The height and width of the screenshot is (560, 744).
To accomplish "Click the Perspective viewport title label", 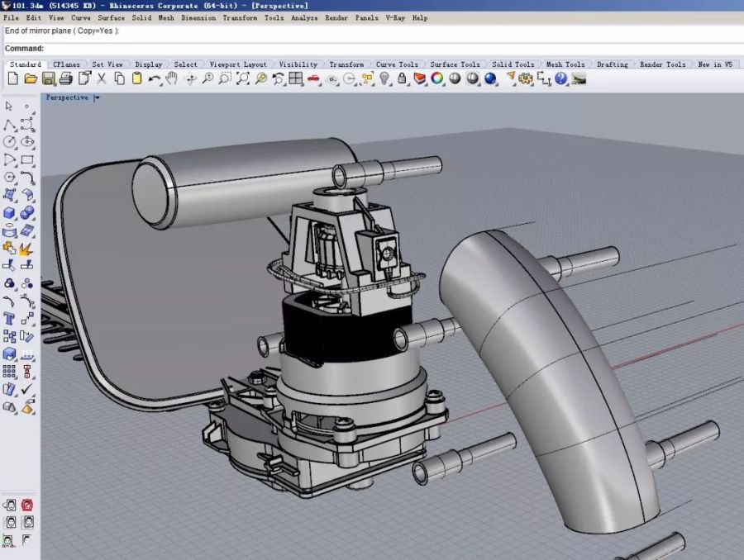I will coord(67,97).
